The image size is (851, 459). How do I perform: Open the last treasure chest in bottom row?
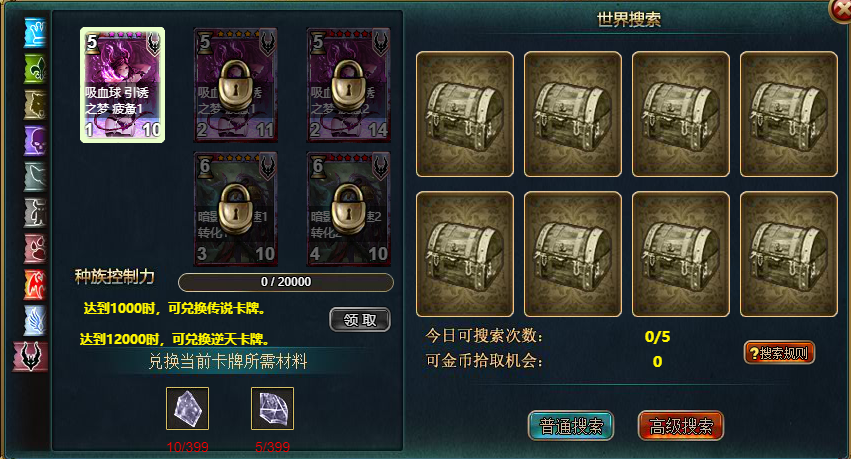click(789, 254)
